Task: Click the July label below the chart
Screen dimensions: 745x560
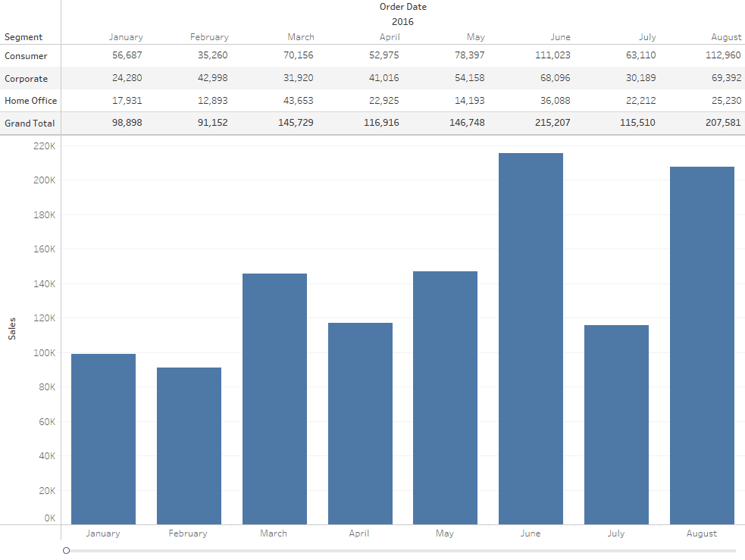Action: pyautogui.click(x=615, y=533)
